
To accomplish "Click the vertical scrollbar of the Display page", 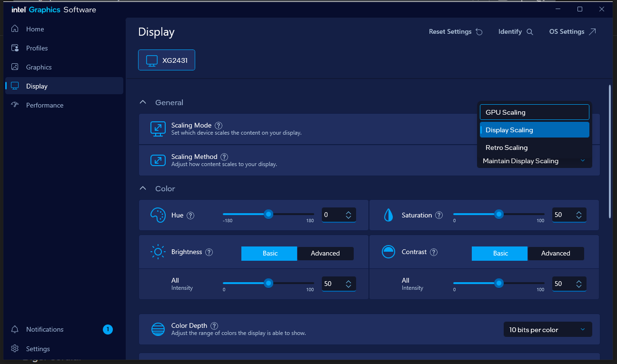I will coord(610,152).
